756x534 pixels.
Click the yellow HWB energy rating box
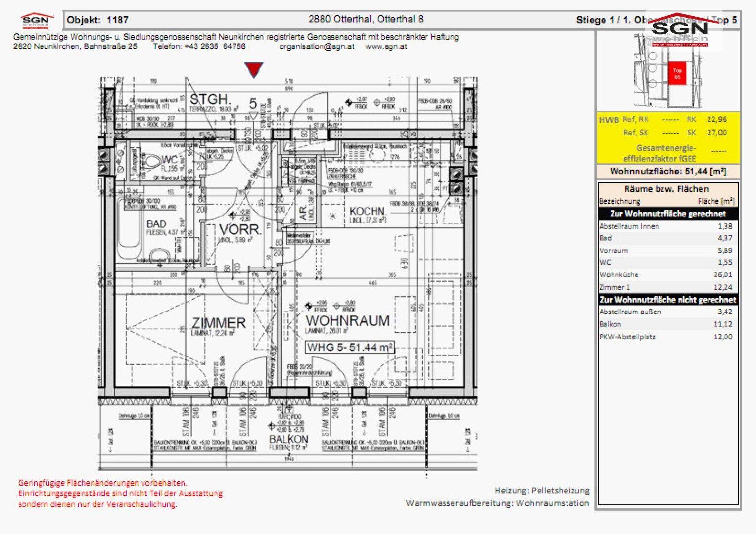click(x=667, y=138)
